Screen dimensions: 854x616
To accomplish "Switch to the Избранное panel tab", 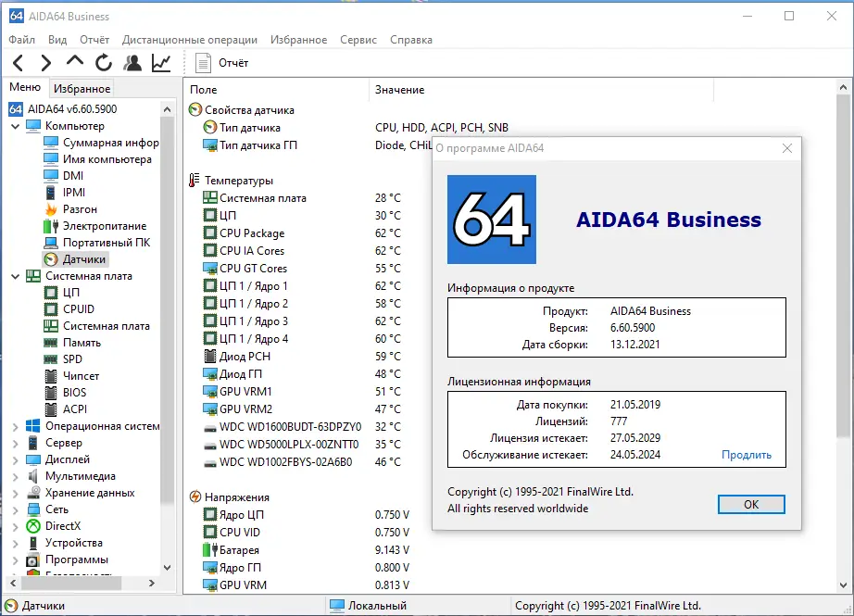I will (82, 88).
